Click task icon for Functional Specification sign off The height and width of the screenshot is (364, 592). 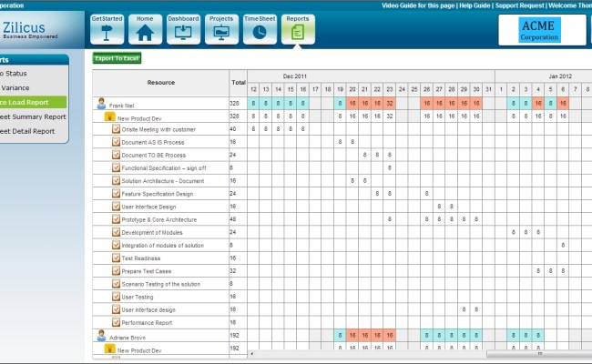(x=116, y=167)
